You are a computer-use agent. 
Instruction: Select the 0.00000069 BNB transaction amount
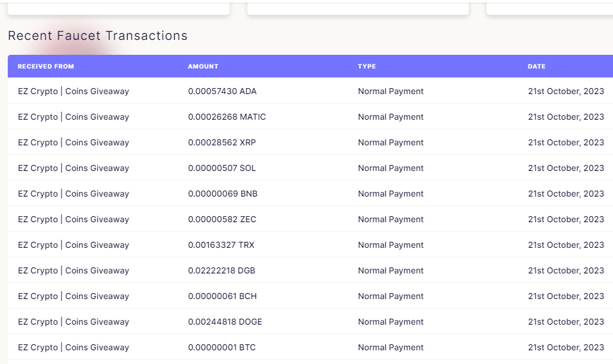click(222, 194)
